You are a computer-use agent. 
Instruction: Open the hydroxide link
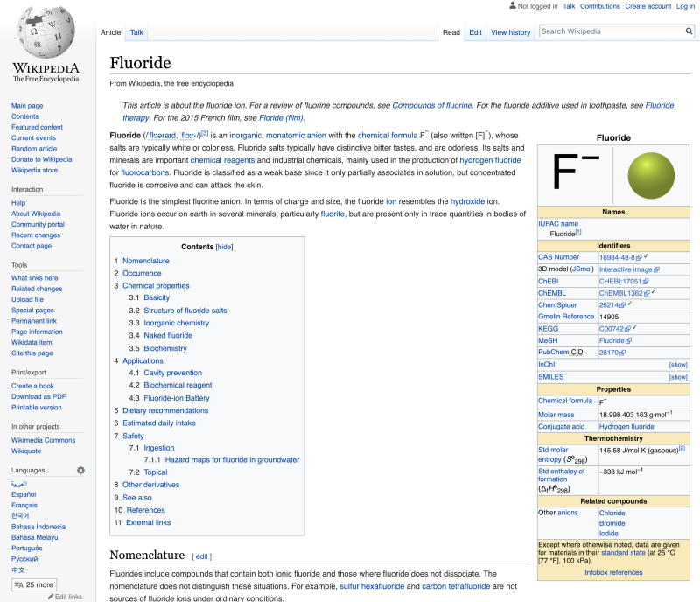click(467, 201)
